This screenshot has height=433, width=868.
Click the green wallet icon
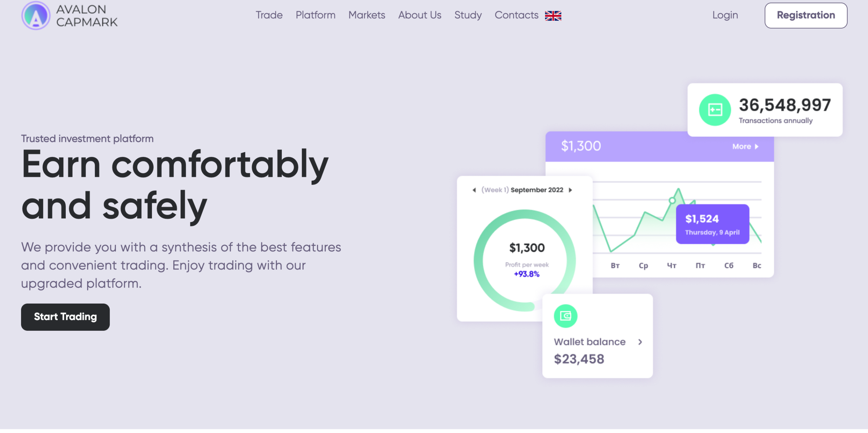coord(566,316)
